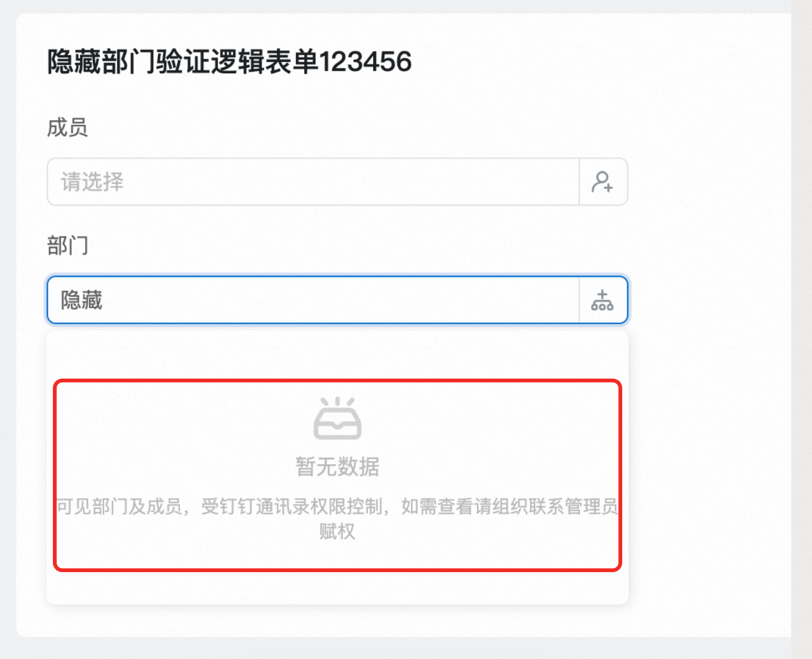Viewport: 812px width, 659px height.
Task: Click the add member person-plus icon
Action: point(602,182)
